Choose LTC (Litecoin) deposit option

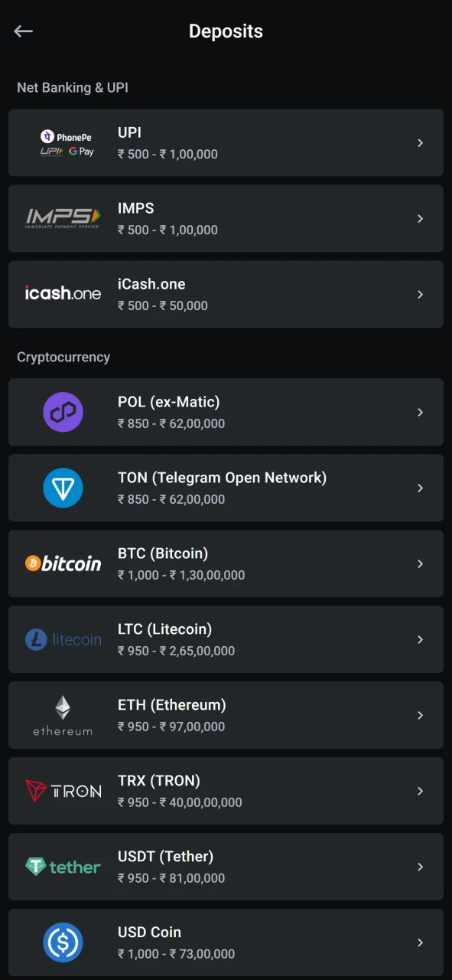(226, 639)
